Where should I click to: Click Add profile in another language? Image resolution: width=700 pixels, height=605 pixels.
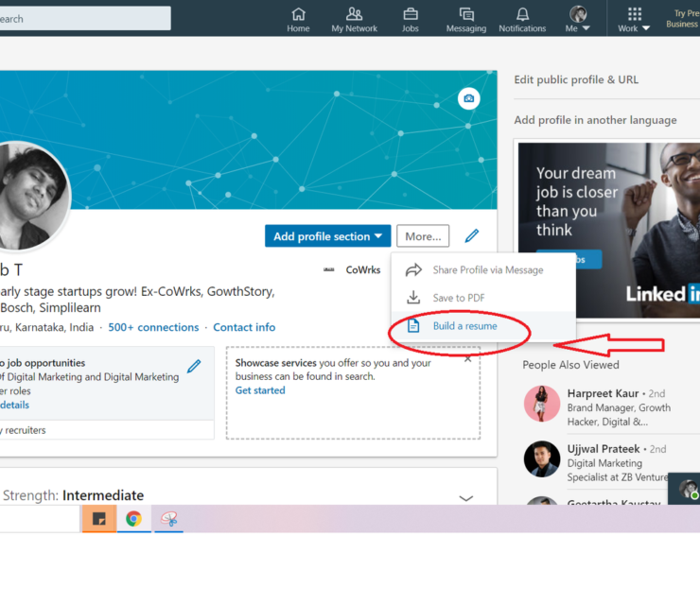[595, 120]
